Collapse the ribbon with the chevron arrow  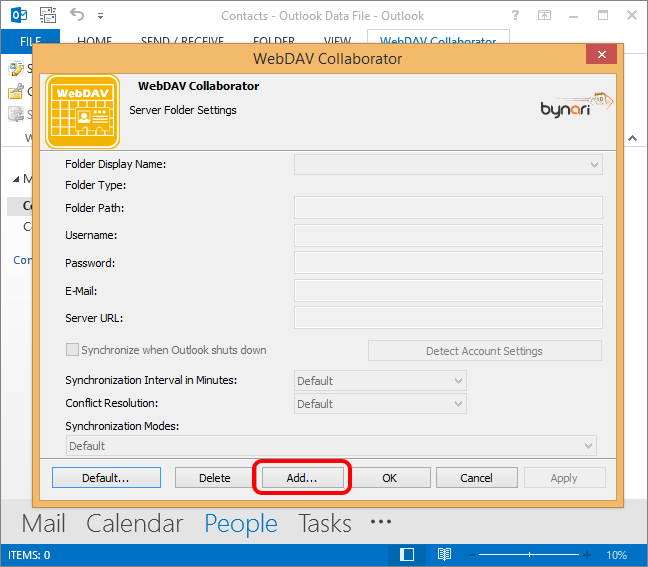632,138
